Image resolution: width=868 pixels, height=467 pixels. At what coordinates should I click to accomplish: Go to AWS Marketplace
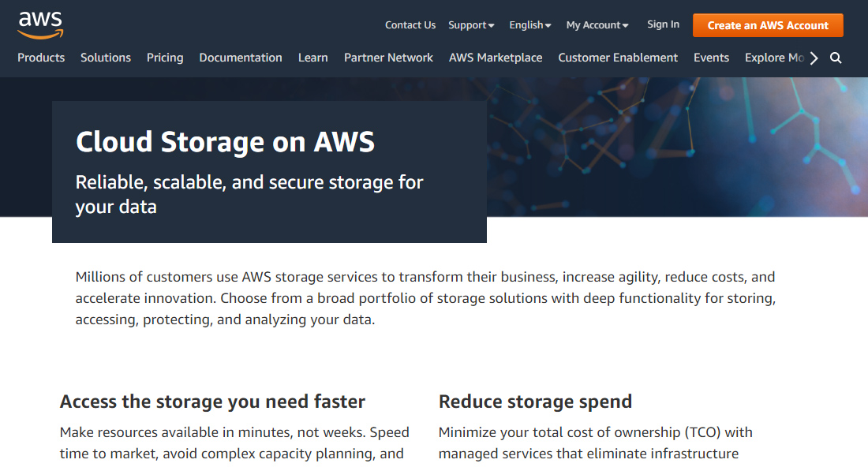496,58
